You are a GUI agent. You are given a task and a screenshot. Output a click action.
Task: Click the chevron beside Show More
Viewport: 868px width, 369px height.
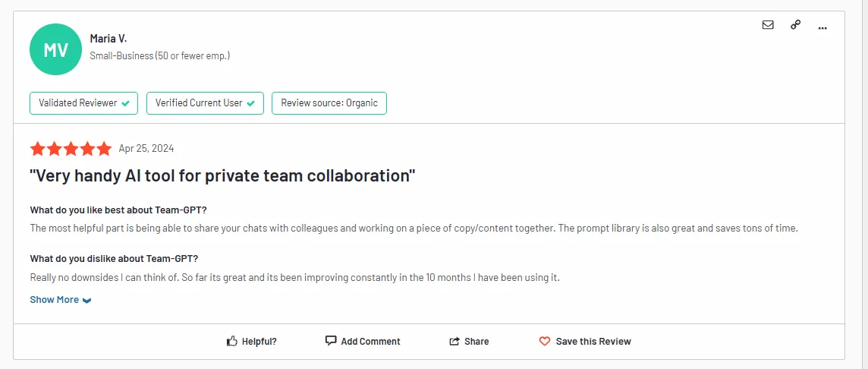[x=87, y=301]
